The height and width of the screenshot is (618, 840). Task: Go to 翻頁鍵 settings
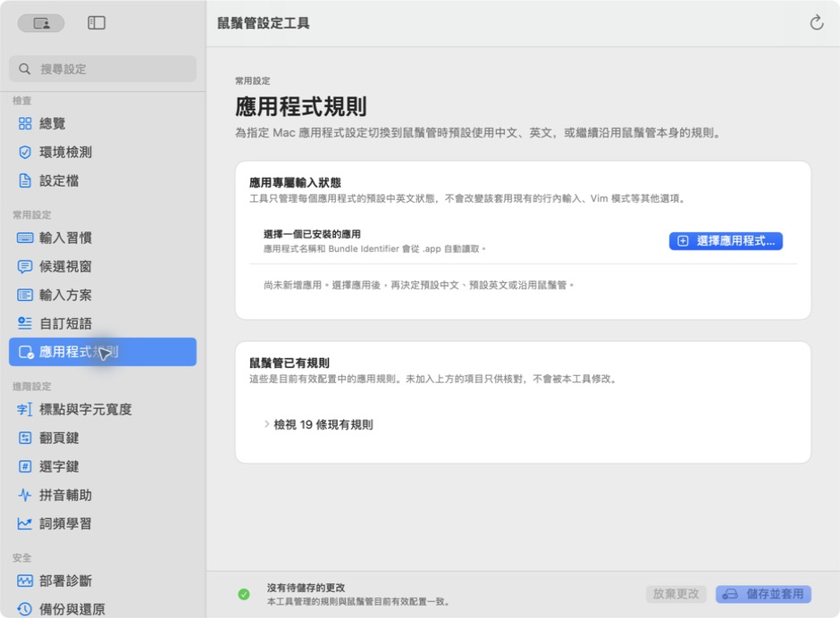pos(103,438)
